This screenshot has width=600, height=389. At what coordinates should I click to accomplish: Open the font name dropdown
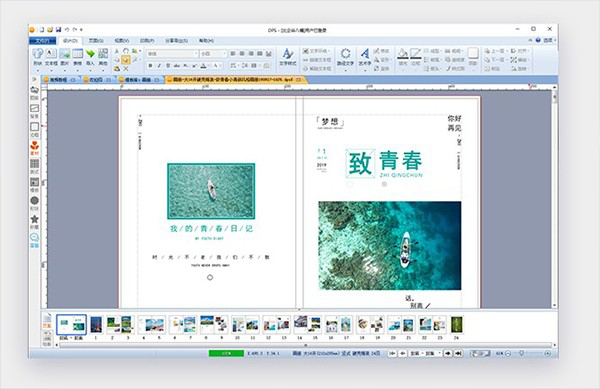(x=196, y=54)
